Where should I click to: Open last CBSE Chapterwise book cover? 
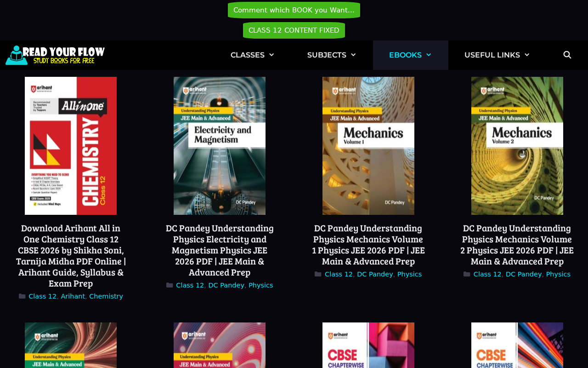click(x=517, y=345)
